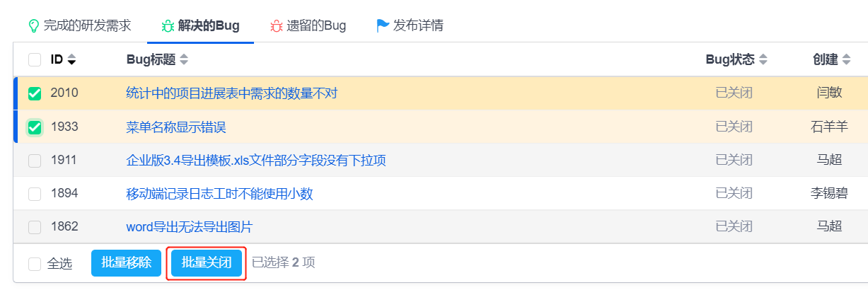Switch to the 遗留的Bug tab
The image size is (868, 290).
coord(308,26)
